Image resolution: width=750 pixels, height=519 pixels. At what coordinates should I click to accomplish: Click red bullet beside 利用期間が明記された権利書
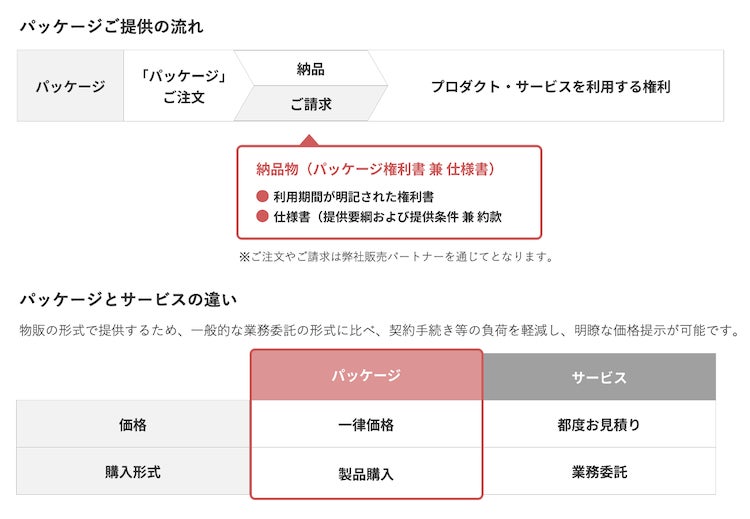(x=263, y=197)
